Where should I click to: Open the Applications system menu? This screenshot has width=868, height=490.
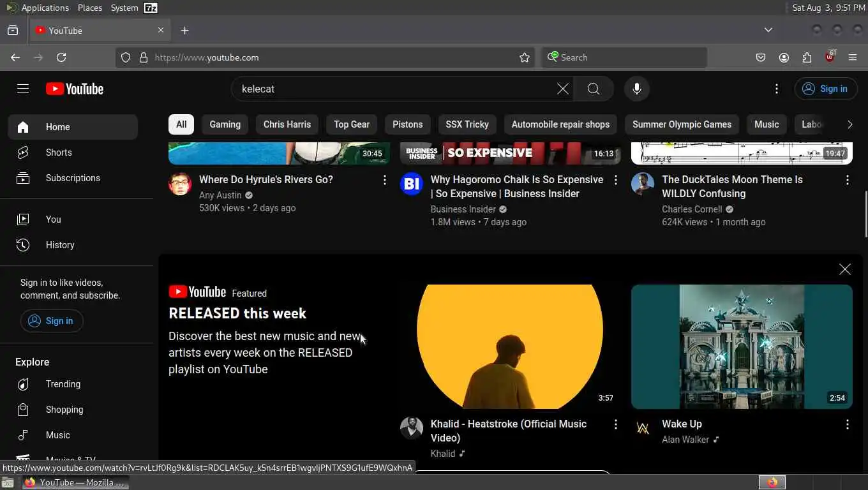tap(38, 8)
